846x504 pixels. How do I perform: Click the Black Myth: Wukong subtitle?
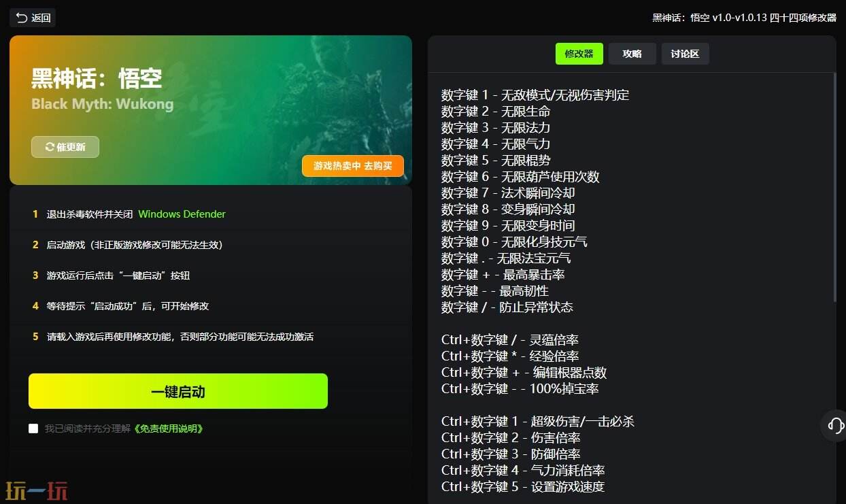(x=102, y=105)
